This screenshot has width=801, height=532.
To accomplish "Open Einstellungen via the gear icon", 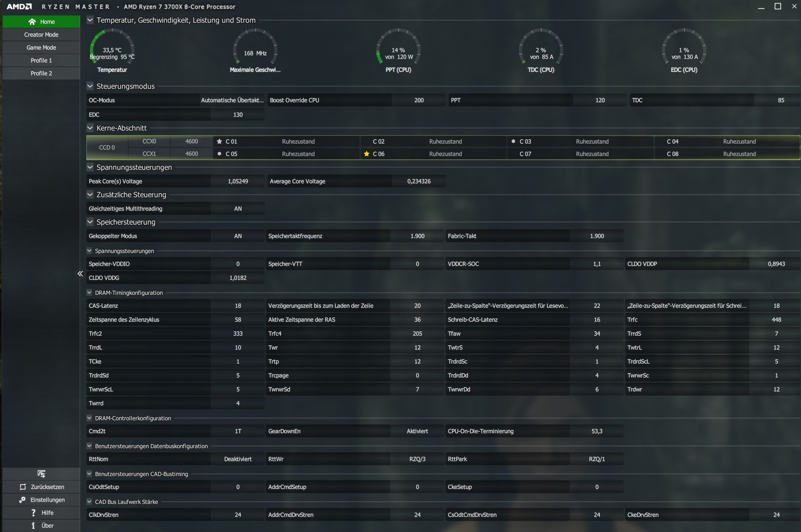I will pyautogui.click(x=23, y=500).
